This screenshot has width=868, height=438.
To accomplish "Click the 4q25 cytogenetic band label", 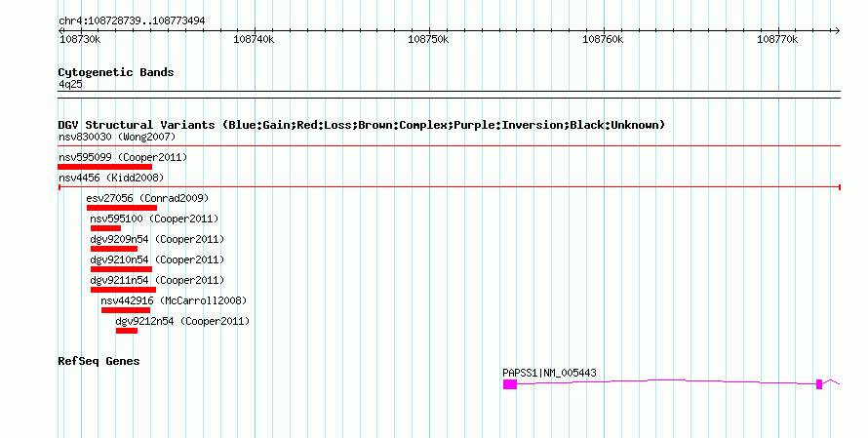I will (70, 84).
